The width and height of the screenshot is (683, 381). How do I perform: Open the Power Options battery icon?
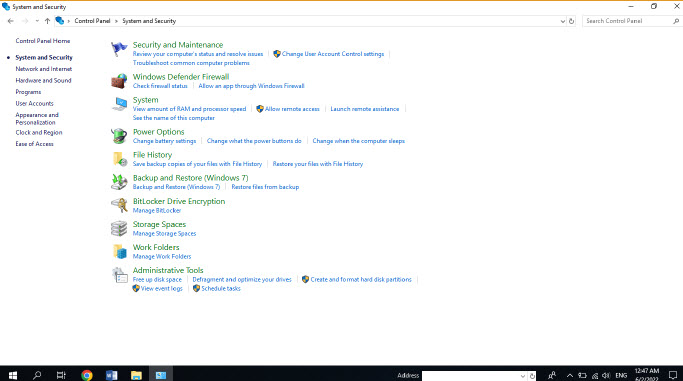point(119,136)
